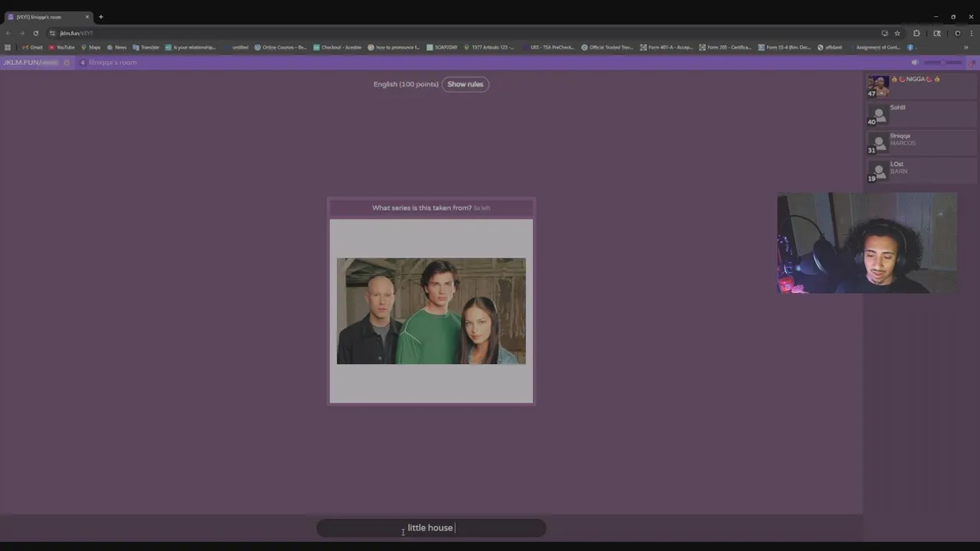Image resolution: width=980 pixels, height=551 pixels.
Task: Open site information icon in address bar
Action: (52, 33)
